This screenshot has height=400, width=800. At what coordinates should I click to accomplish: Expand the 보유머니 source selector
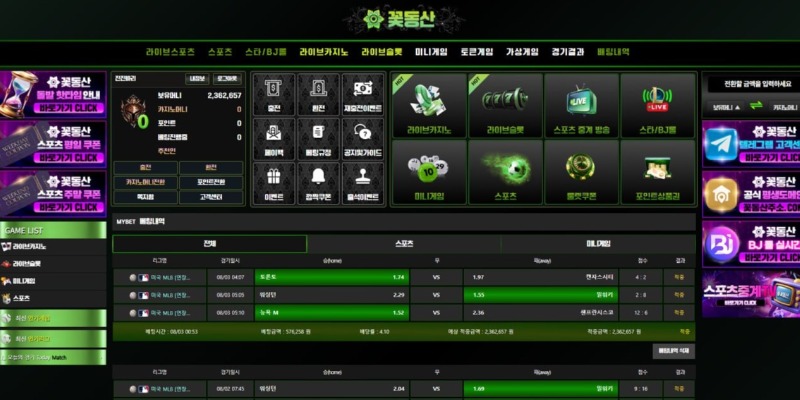tap(725, 107)
